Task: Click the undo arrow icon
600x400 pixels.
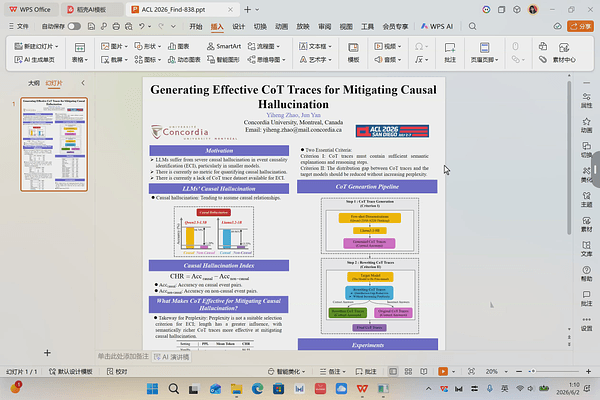Action: (142, 26)
